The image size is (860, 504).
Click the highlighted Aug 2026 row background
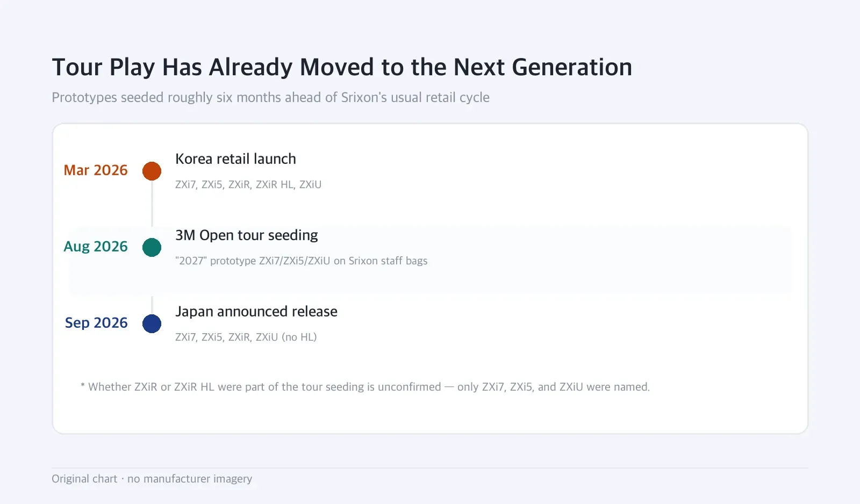pos(431,261)
